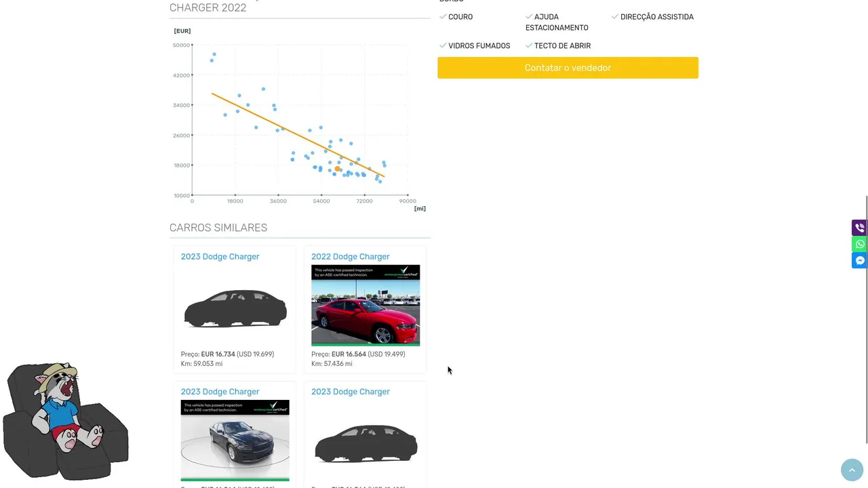Click the 42000 label on price axis
868x488 pixels.
click(181, 75)
